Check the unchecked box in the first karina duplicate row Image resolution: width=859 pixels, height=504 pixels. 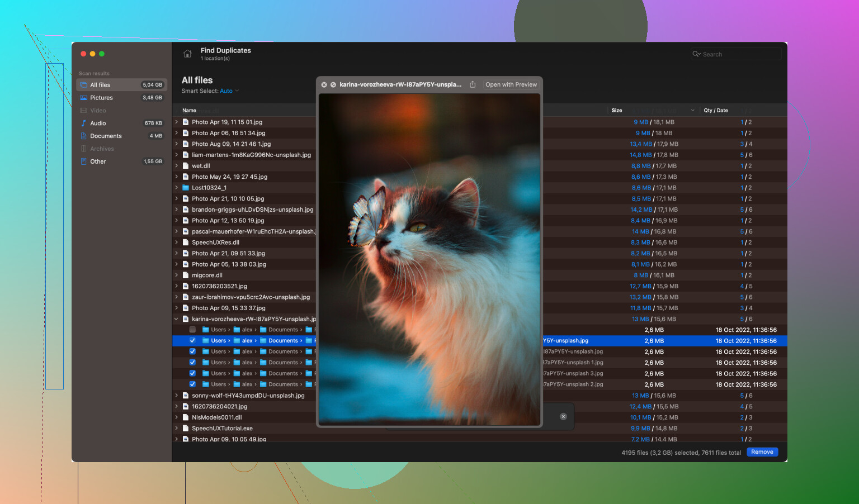pos(192,330)
